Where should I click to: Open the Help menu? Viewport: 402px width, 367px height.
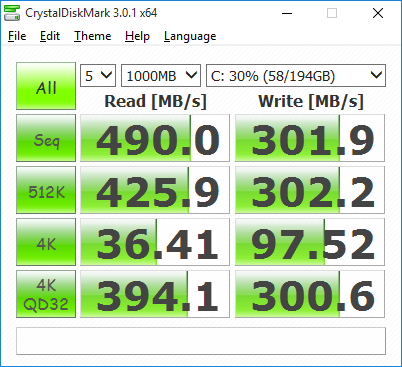point(137,36)
